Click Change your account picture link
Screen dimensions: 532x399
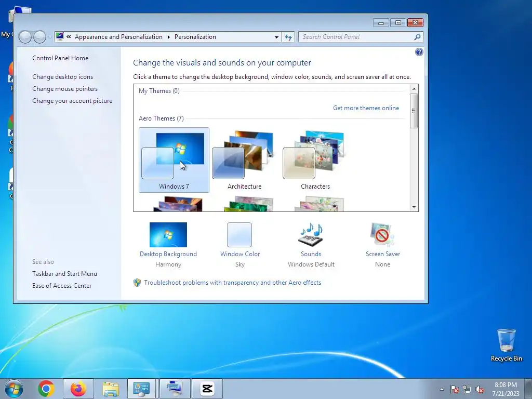(72, 101)
